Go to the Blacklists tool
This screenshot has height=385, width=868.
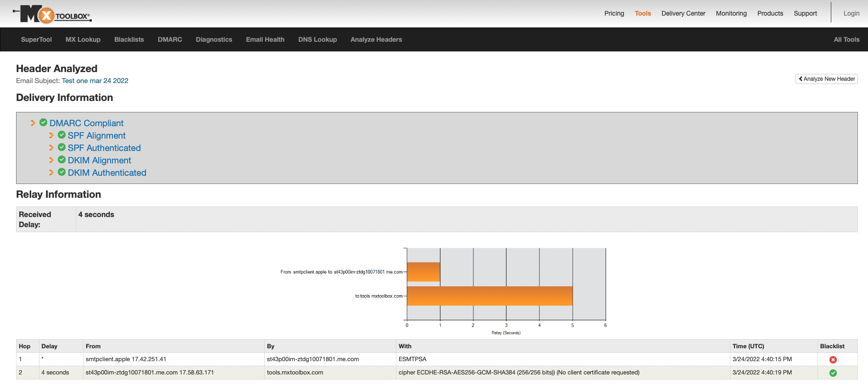(x=129, y=39)
